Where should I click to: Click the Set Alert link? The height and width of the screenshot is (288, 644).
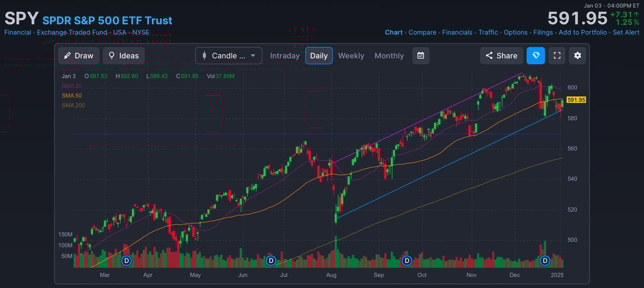pos(626,32)
